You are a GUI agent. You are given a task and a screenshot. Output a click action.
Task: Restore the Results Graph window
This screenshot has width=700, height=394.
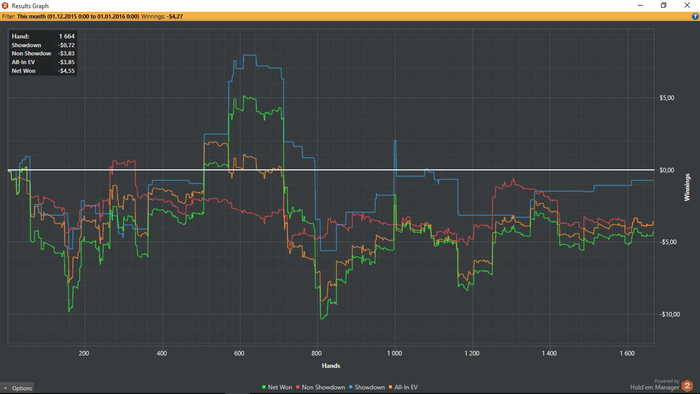click(x=663, y=5)
